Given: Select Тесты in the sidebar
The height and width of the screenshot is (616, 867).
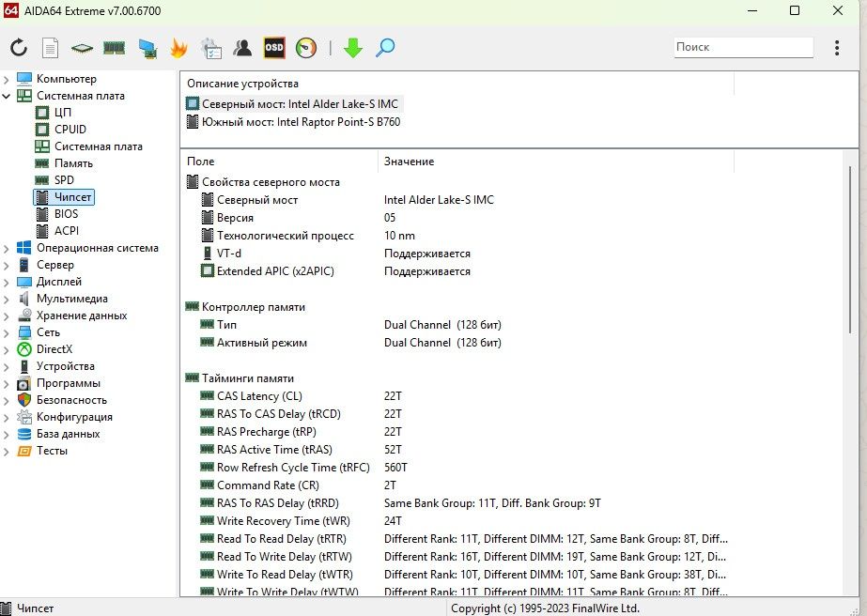Looking at the screenshot, I should [x=52, y=451].
